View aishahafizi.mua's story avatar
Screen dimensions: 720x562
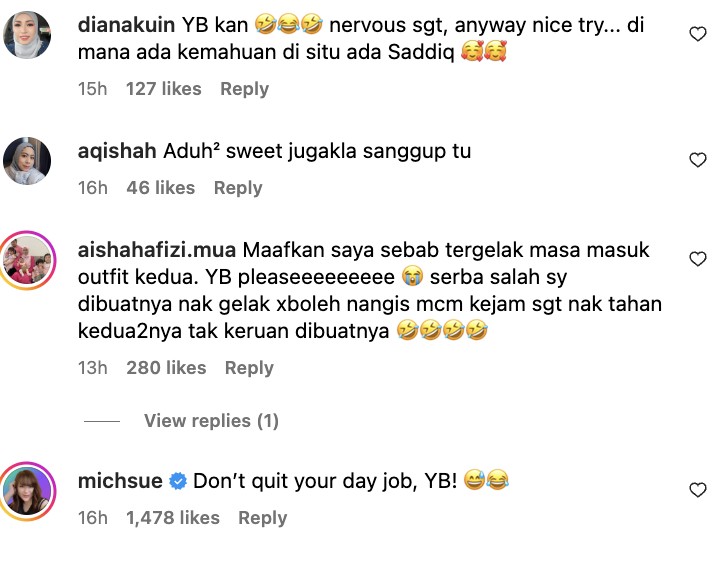pyautogui.click(x=27, y=260)
